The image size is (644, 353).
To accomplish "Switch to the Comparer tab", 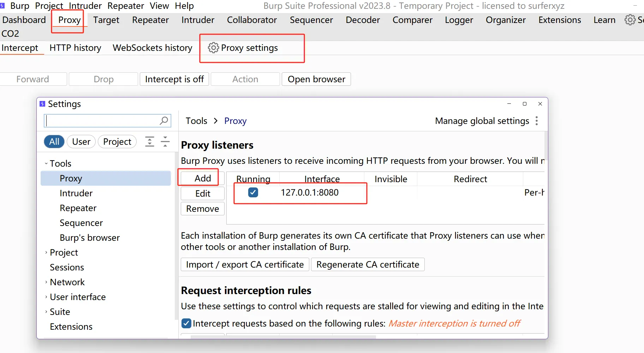I will click(x=412, y=20).
